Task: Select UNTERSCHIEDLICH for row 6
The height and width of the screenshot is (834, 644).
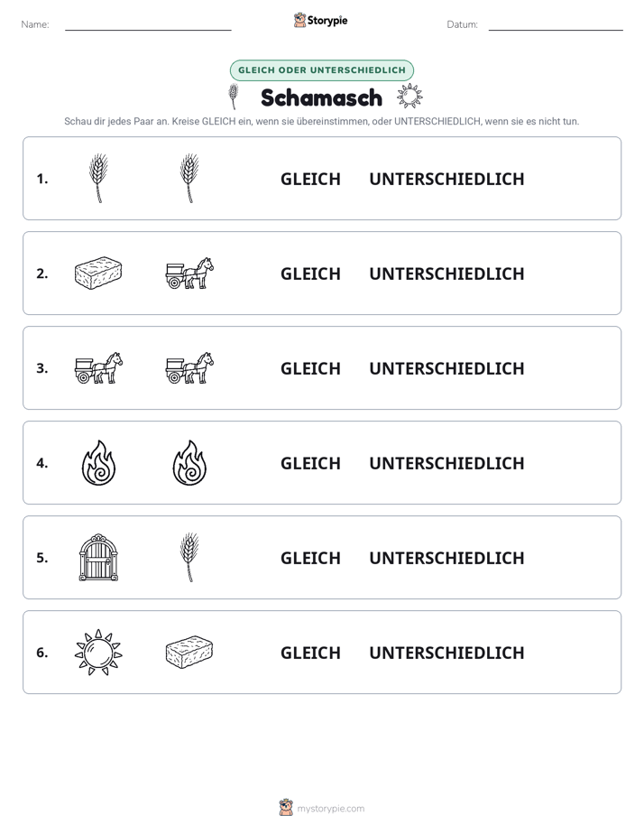Action: coord(446,653)
